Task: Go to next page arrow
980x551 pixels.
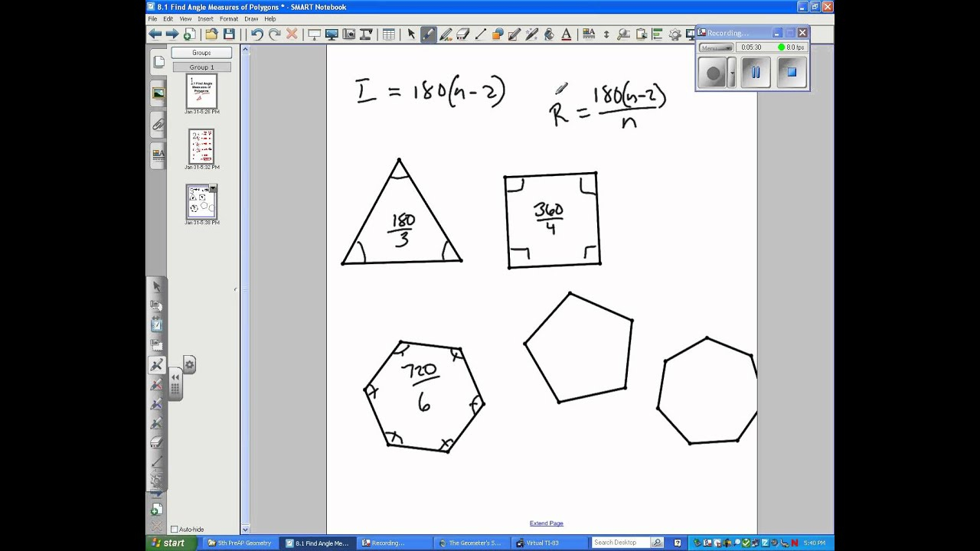Action: pyautogui.click(x=172, y=34)
